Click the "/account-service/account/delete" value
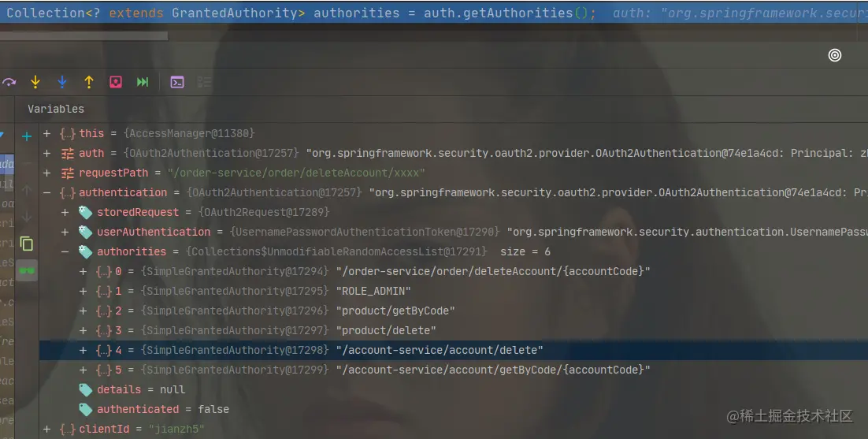 click(x=439, y=350)
